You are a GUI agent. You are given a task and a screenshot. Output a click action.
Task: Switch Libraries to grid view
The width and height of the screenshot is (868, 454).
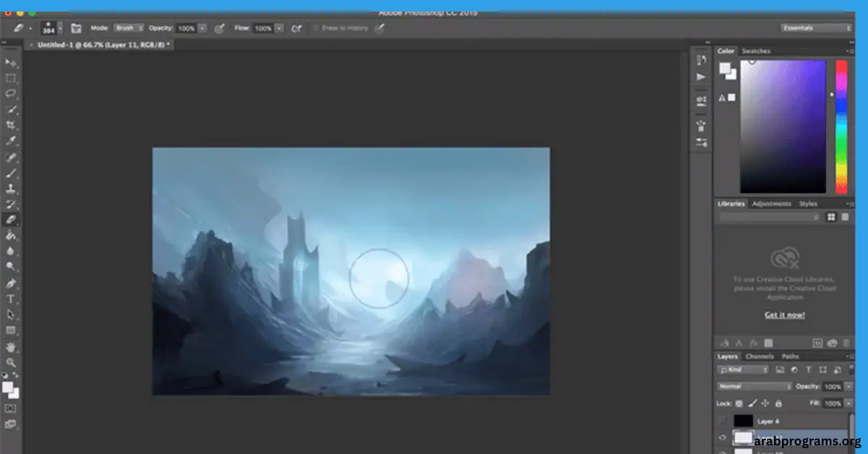click(831, 217)
